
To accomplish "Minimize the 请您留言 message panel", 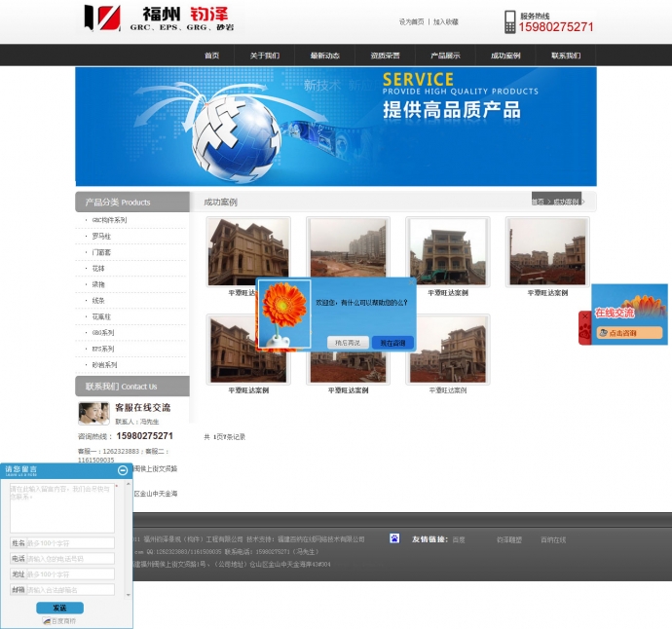I will 123,470.
